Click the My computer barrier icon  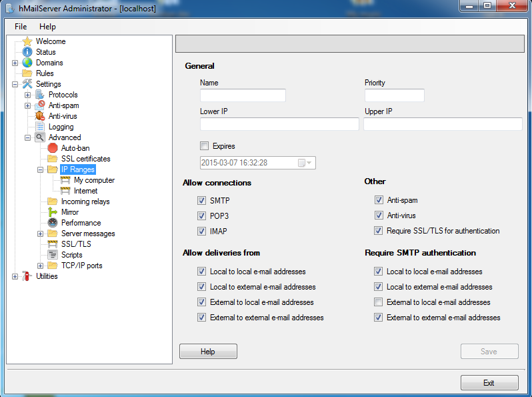click(65, 180)
